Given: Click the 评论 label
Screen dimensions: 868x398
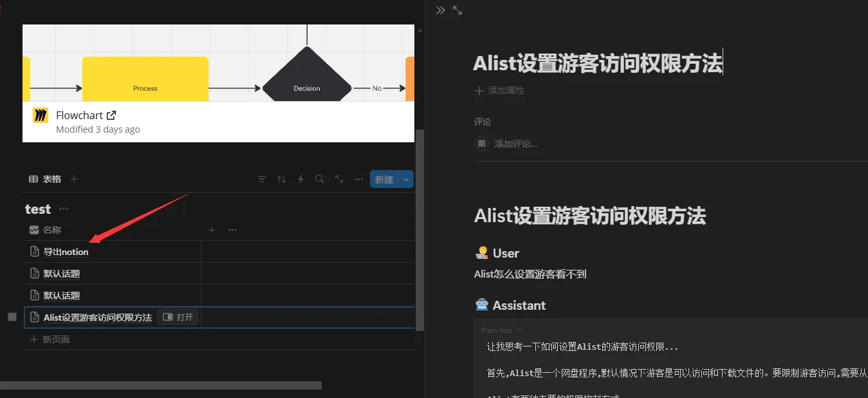Looking at the screenshot, I should click(483, 122).
